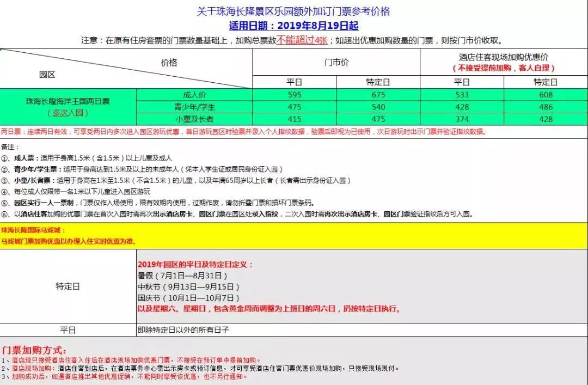The width and height of the screenshot is (588, 385).
Task: Click the underlined 多次入园 text
Action: (68, 113)
